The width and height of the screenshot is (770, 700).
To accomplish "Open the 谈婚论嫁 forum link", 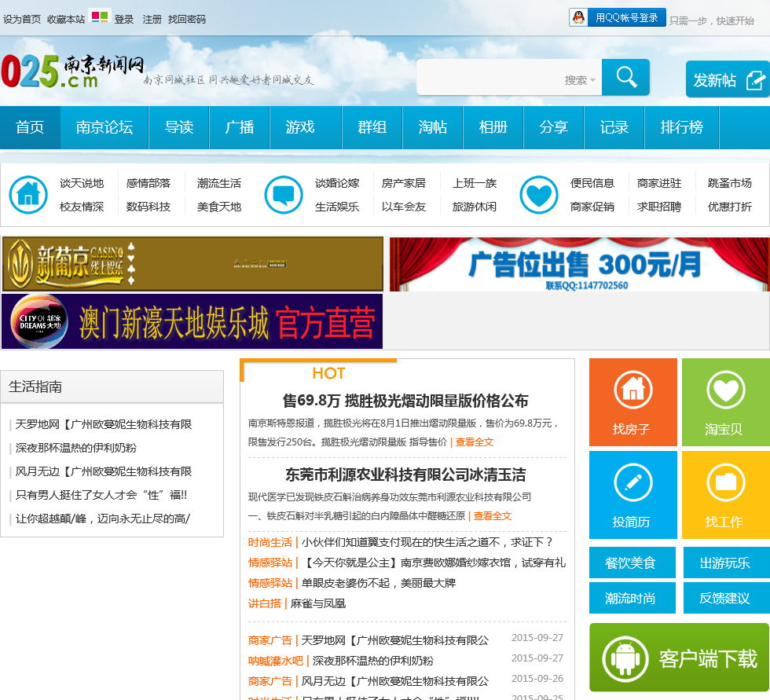I will click(337, 183).
